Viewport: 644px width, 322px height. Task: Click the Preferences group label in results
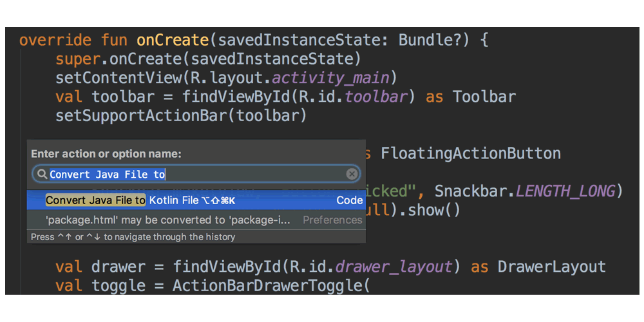(x=332, y=220)
